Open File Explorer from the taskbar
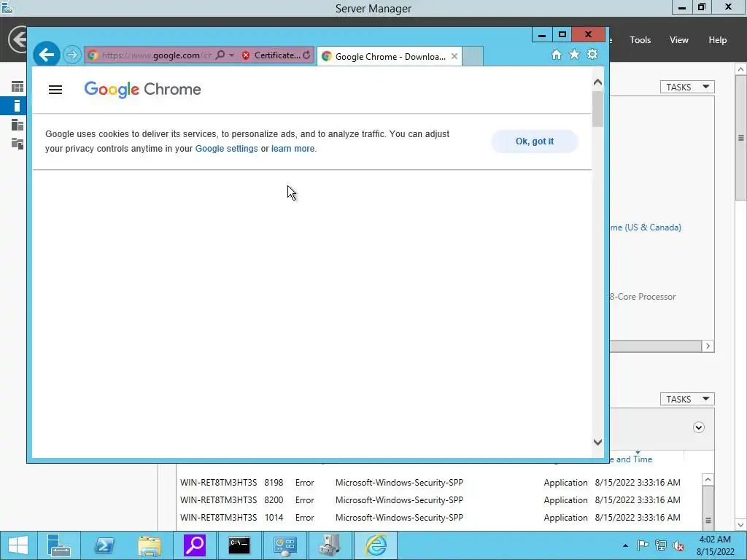 [150, 545]
